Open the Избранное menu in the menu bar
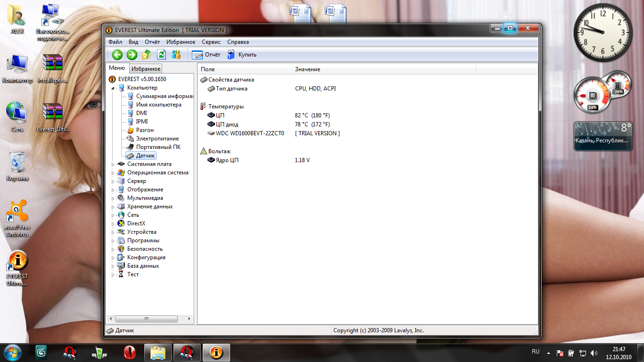The image size is (644, 362). tap(181, 42)
